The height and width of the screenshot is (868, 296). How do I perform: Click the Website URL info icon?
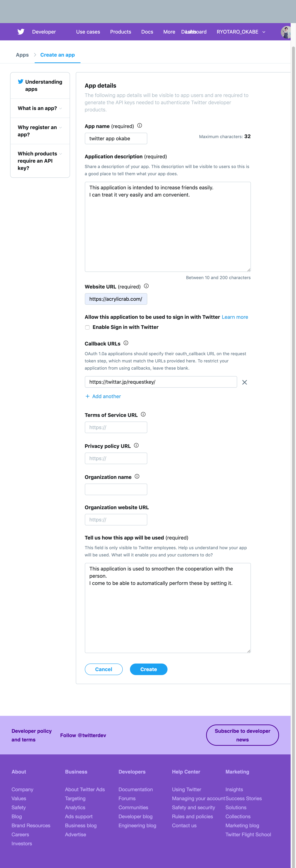(x=146, y=286)
